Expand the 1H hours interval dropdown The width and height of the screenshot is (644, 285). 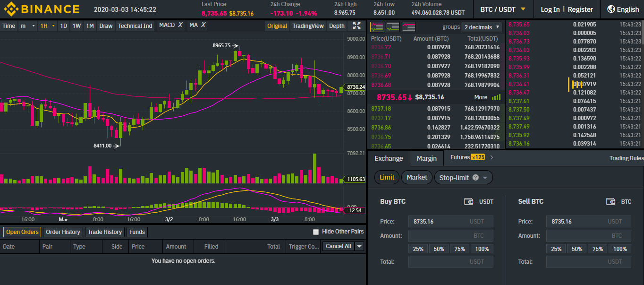pyautogui.click(x=47, y=26)
